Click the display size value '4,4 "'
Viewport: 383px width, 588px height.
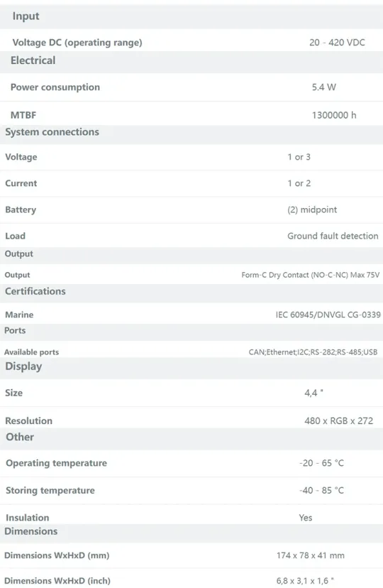[313, 393]
